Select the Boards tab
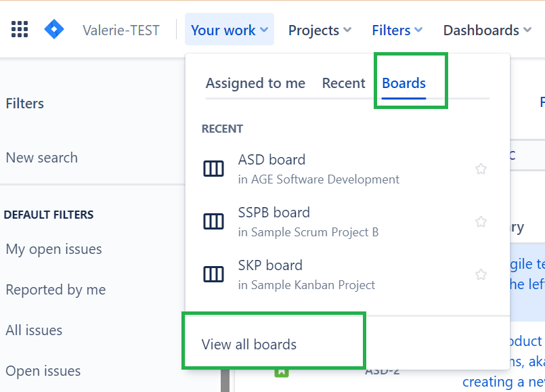545x392 pixels. (x=404, y=83)
